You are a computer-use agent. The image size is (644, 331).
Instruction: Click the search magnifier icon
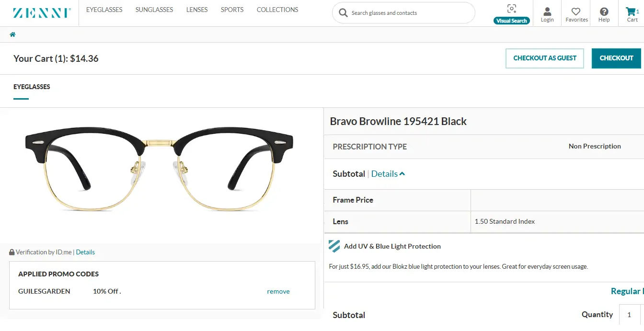coord(343,13)
